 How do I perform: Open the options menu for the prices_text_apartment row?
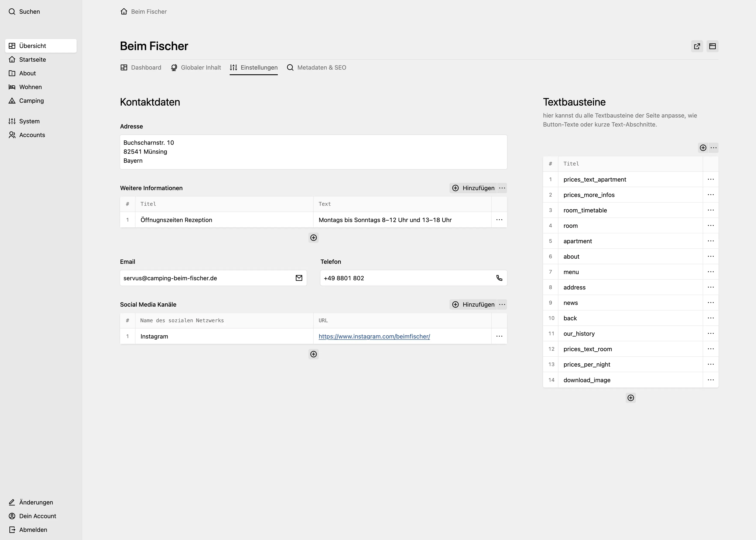click(x=710, y=179)
